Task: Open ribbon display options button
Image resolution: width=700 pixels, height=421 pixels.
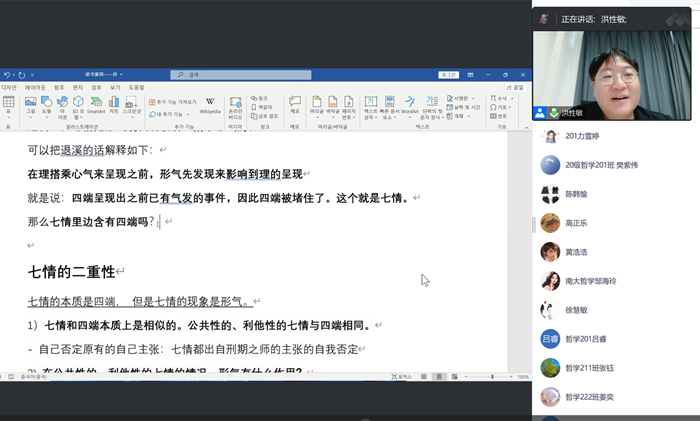Action: point(470,75)
